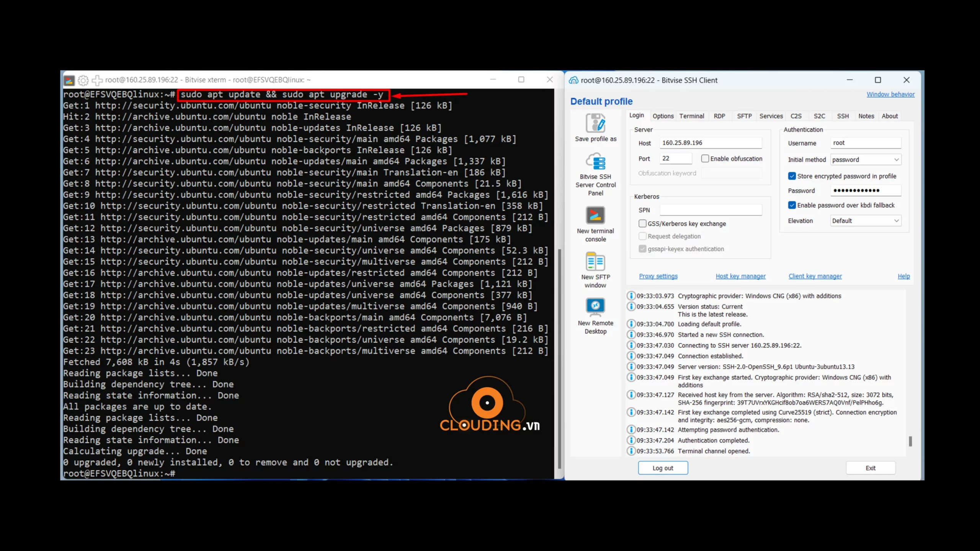Click info icon for Server version log entry
This screenshot has width=980, height=551.
631,367
